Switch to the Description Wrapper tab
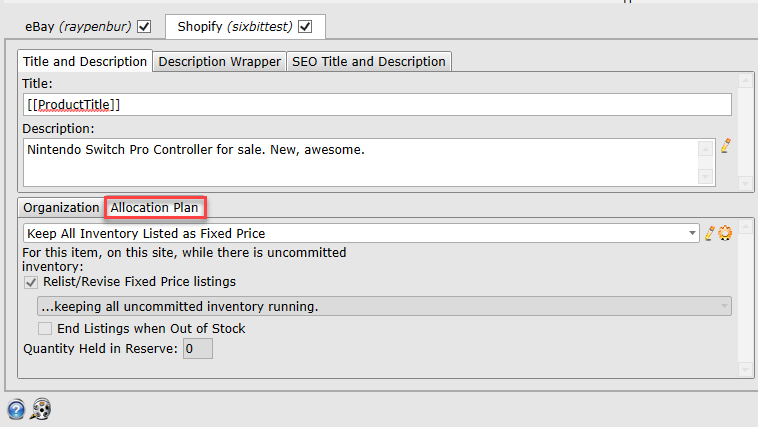This screenshot has height=427, width=758. [219, 62]
